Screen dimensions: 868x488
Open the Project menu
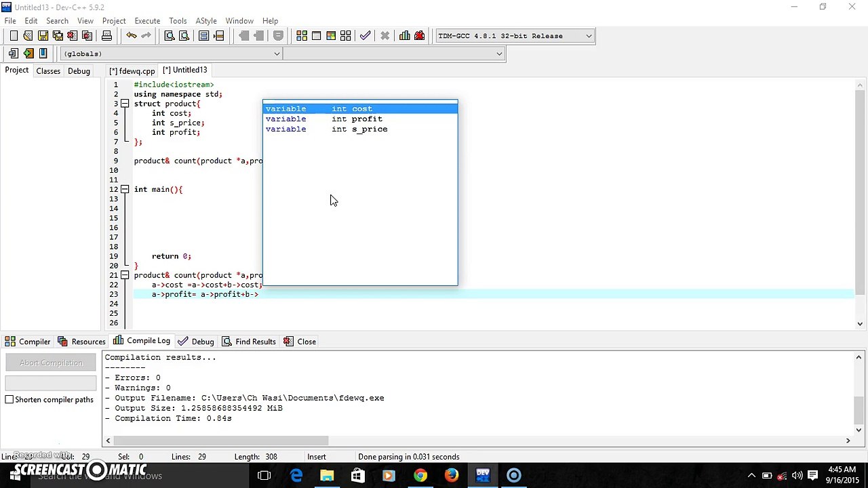coord(114,21)
